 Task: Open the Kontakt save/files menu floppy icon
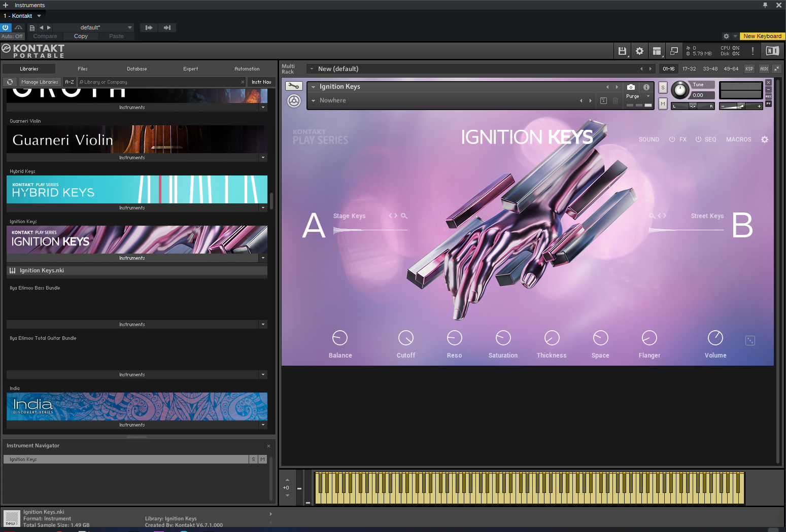tap(622, 51)
